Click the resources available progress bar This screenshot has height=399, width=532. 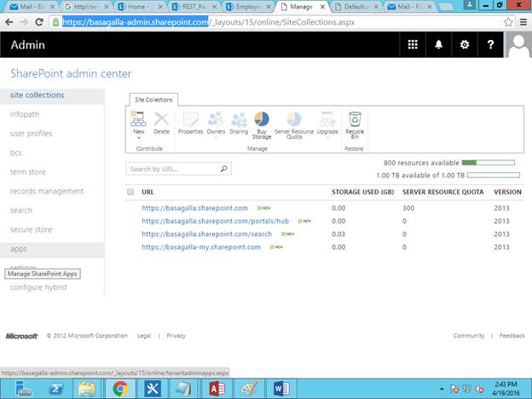(x=489, y=163)
